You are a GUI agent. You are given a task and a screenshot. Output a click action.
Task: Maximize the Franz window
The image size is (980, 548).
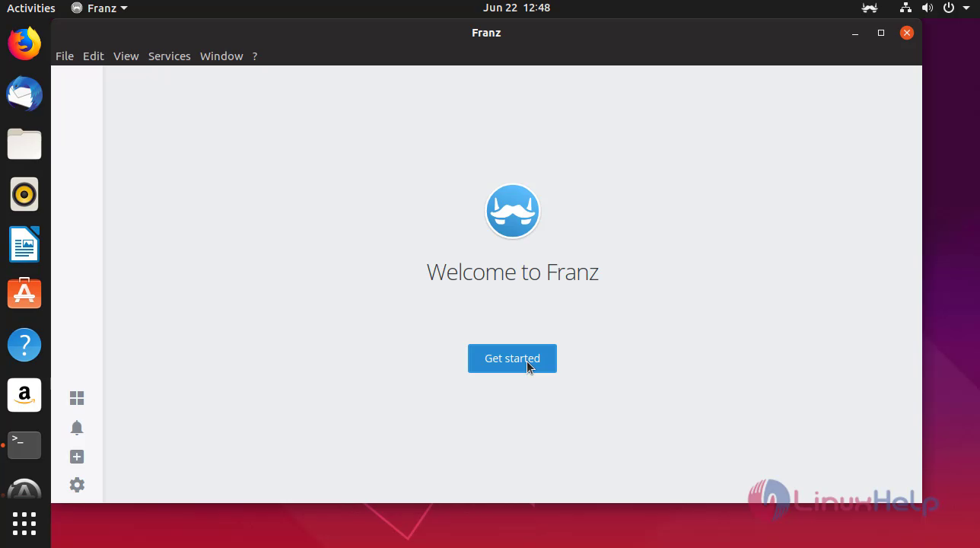[x=881, y=33]
